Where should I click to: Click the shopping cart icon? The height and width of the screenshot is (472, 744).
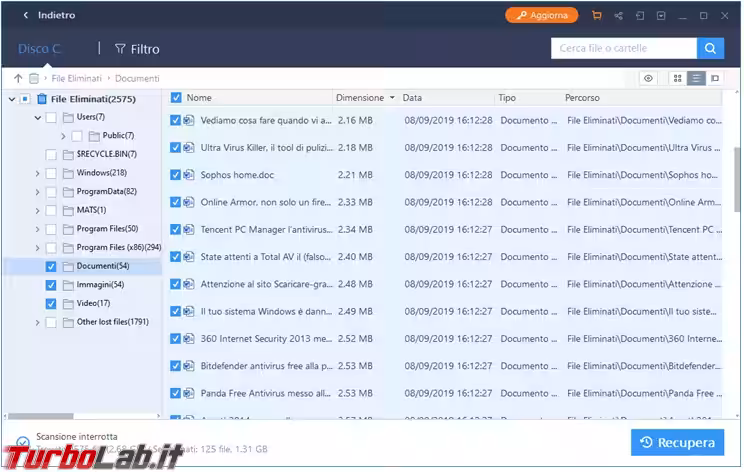[597, 16]
